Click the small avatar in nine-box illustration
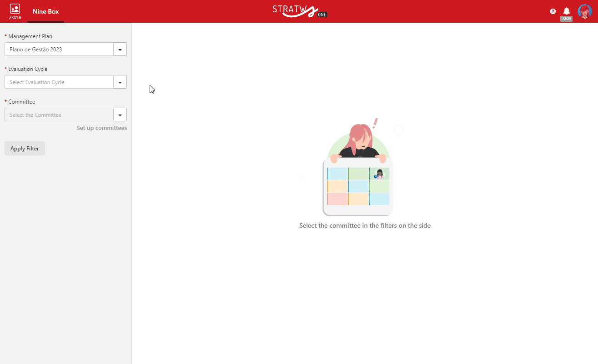598x364 pixels. click(379, 174)
